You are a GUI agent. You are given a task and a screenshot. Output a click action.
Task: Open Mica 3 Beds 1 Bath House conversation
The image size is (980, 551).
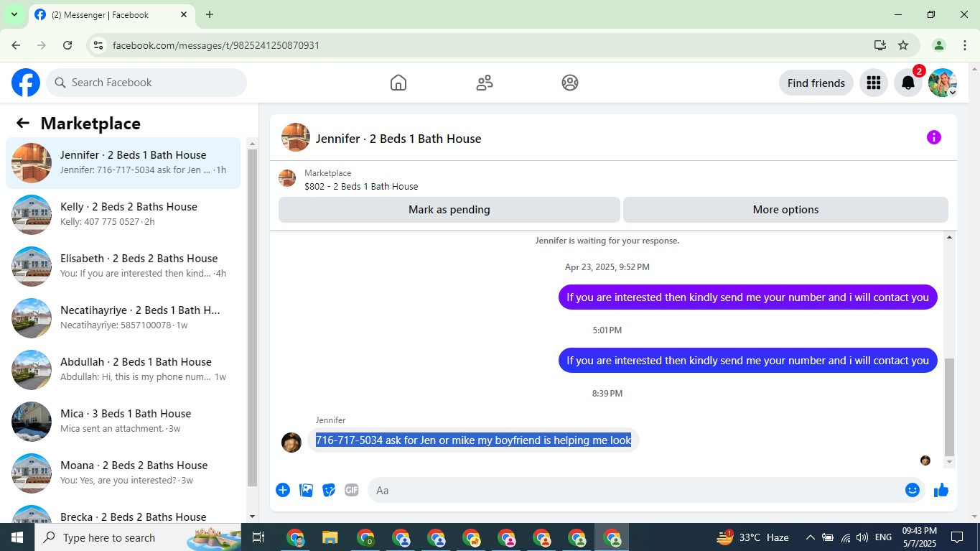[123, 422]
